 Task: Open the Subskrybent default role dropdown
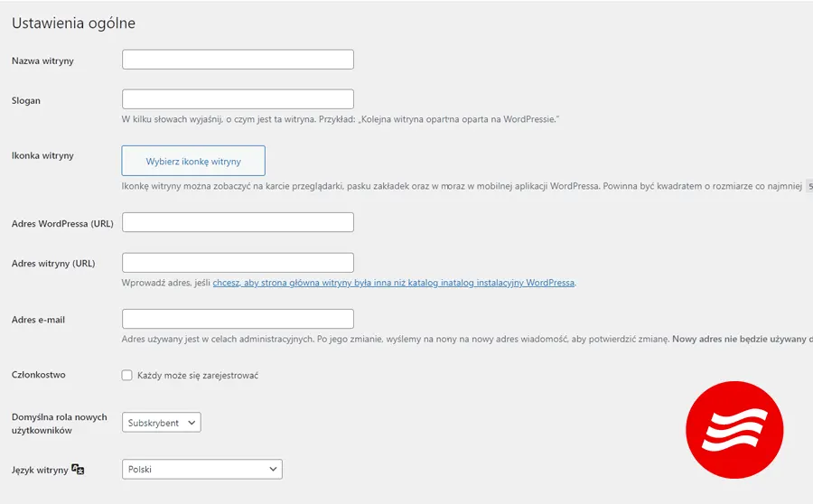[162, 423]
